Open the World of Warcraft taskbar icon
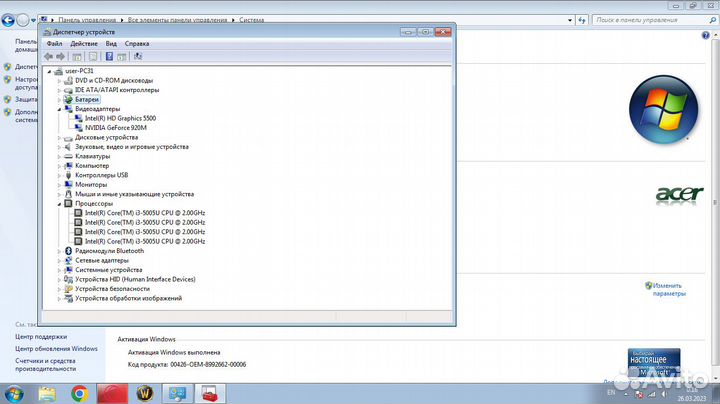Viewport: 720px width, 404px height. click(145, 394)
